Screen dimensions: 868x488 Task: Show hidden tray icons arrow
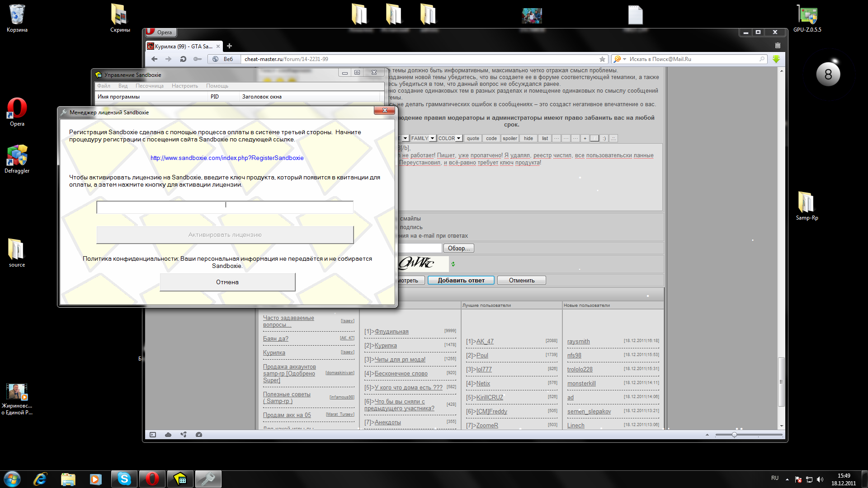pyautogui.click(x=787, y=479)
